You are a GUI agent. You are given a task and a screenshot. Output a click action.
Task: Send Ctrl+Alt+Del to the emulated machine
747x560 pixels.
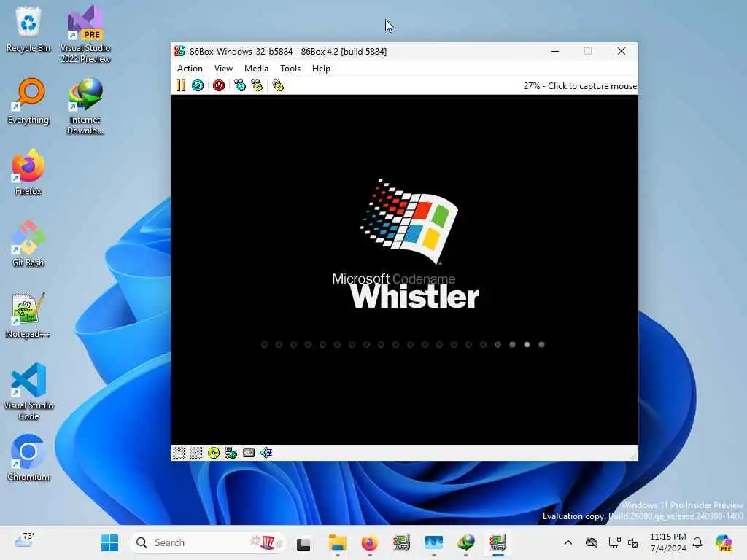click(239, 85)
